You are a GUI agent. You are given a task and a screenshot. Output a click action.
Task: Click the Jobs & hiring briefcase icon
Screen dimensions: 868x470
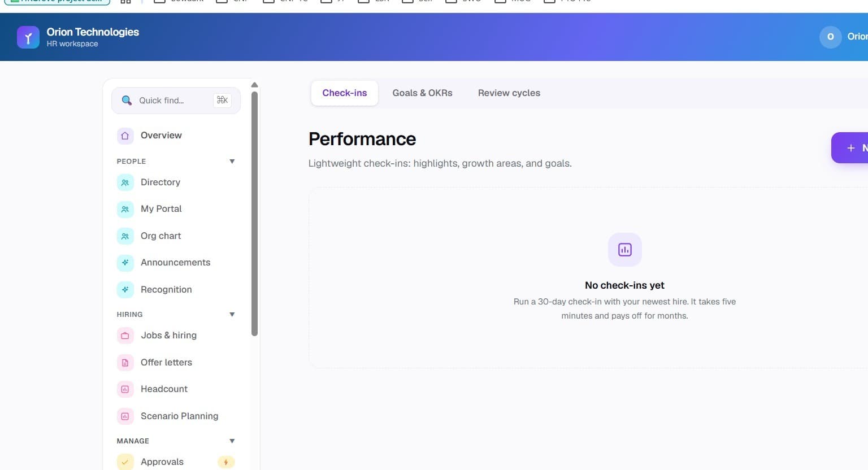tap(125, 336)
